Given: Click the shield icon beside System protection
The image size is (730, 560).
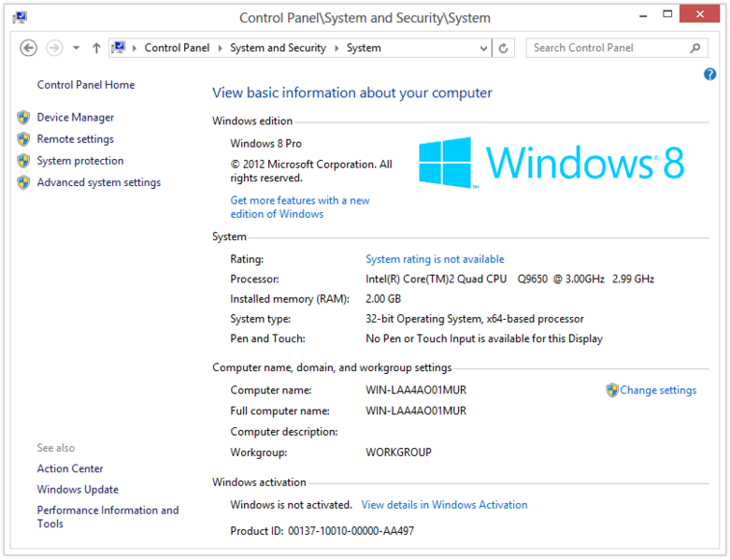Looking at the screenshot, I should pos(23,161).
